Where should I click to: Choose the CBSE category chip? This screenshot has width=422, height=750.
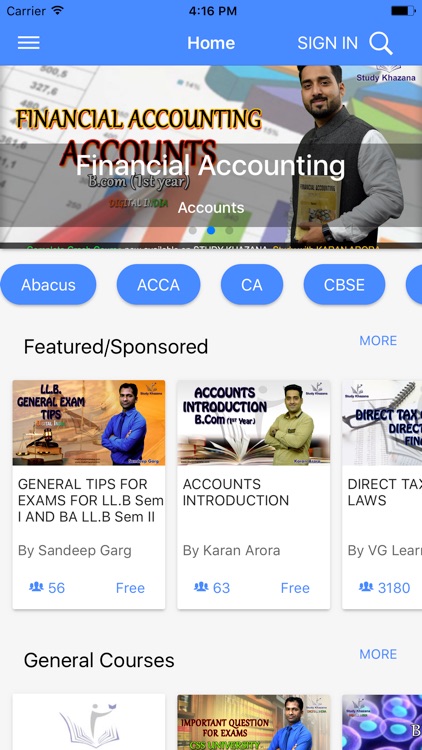344,285
